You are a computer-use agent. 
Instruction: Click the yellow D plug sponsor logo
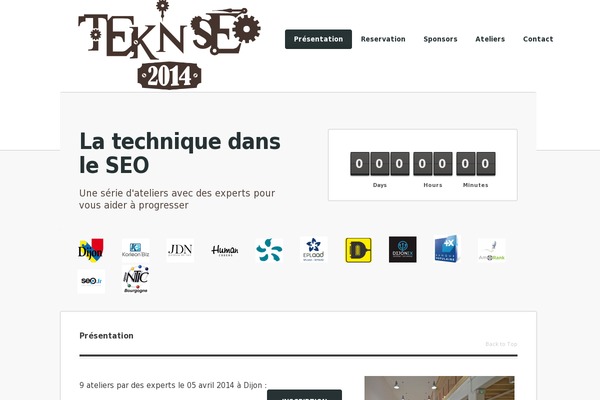tap(358, 250)
